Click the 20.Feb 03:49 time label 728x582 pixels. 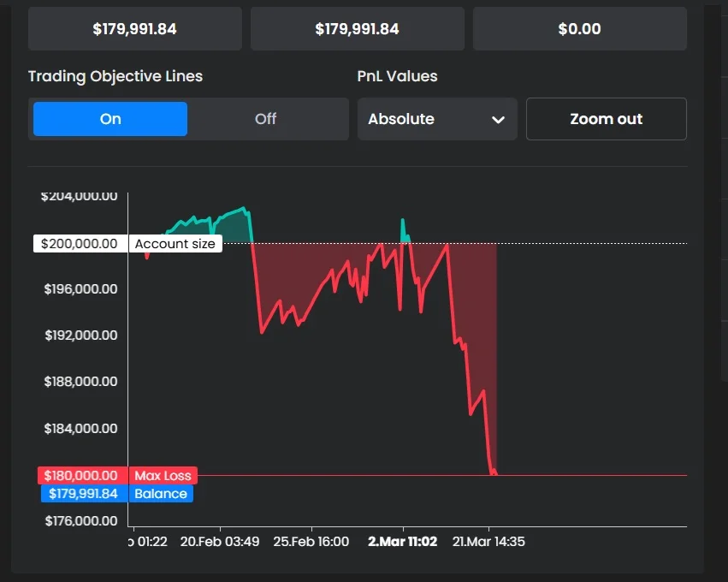coord(219,542)
